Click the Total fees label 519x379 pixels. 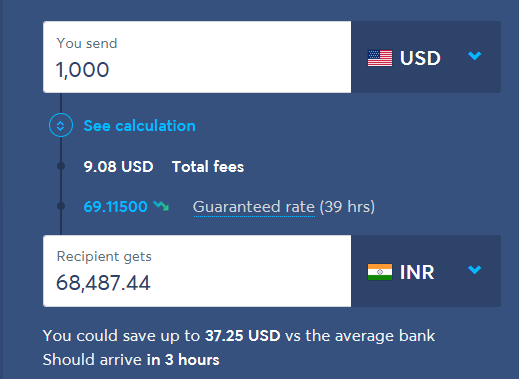click(x=208, y=167)
